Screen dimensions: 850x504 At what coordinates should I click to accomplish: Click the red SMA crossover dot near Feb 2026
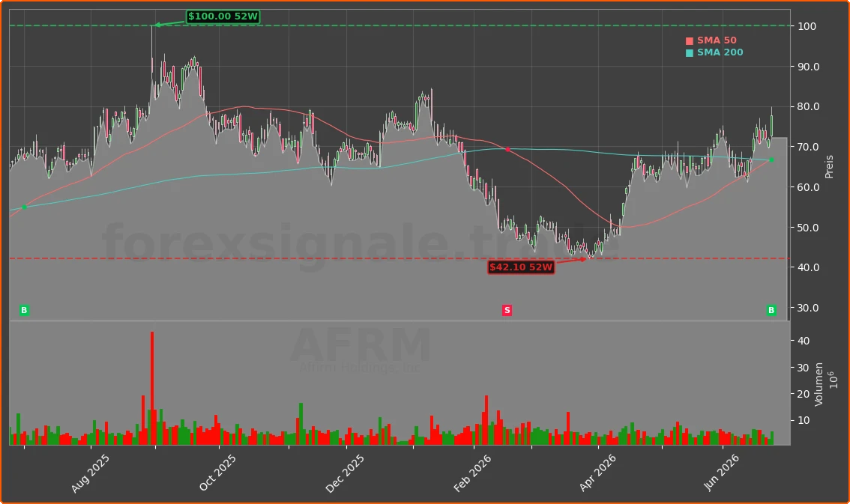[508, 150]
